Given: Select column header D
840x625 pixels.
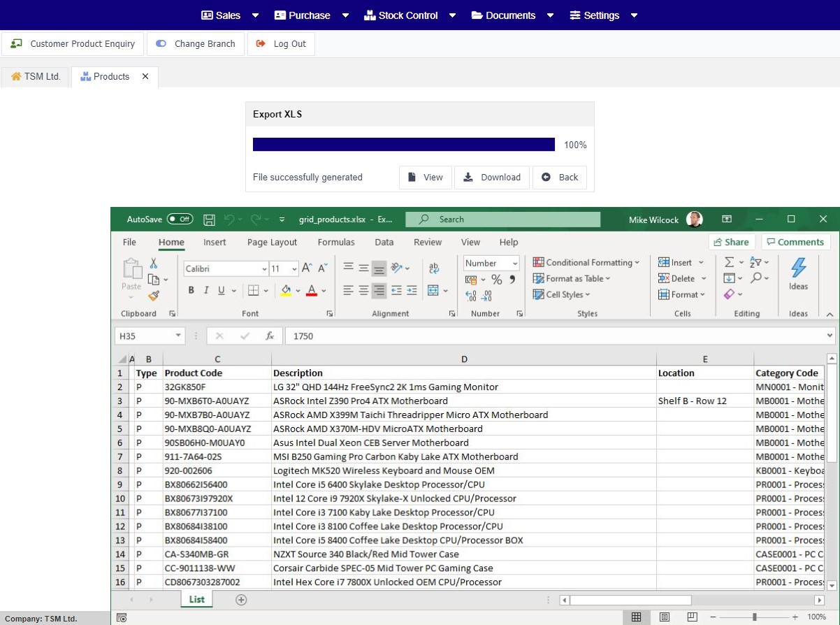Looking at the screenshot, I should tap(464, 359).
